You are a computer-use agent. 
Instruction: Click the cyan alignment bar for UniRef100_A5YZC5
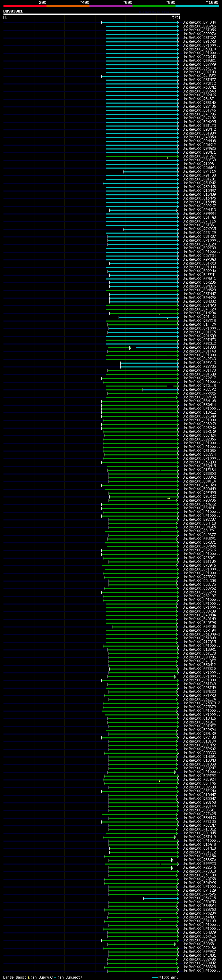161,898
